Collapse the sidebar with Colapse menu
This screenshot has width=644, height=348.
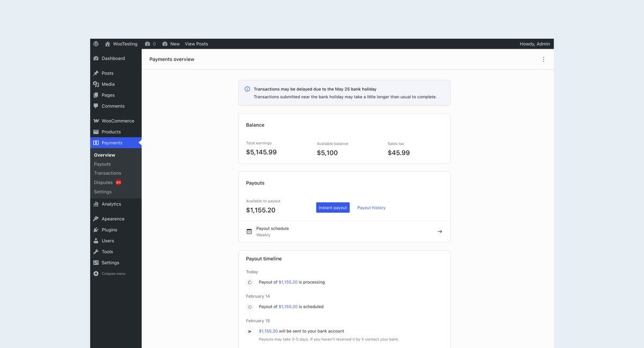pyautogui.click(x=109, y=274)
